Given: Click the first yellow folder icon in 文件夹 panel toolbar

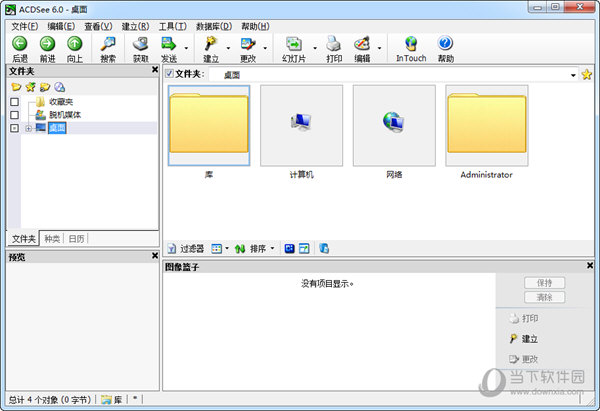Looking at the screenshot, I should [16, 87].
